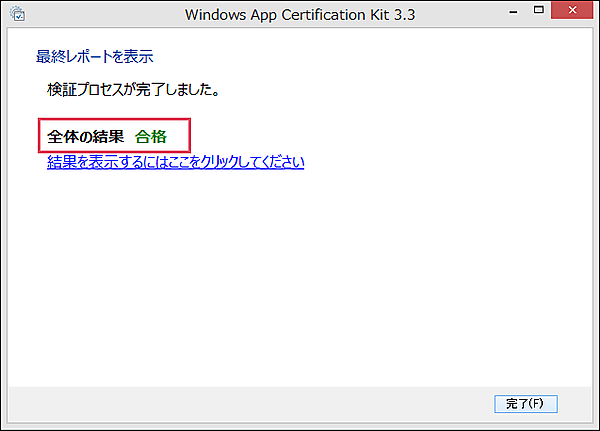The width and height of the screenshot is (600, 431).
Task: Click the window title text in title bar
Action: (x=298, y=14)
